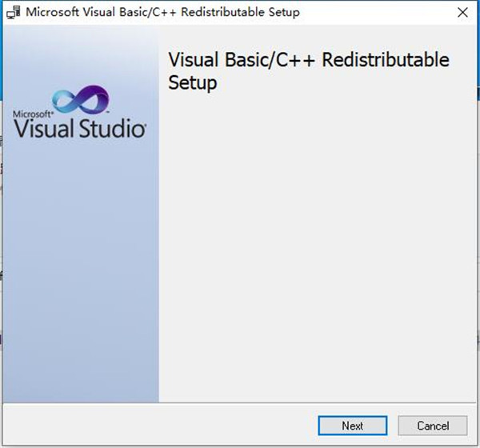The width and height of the screenshot is (480, 448).
Task: Click the "Visual Studio" wordmark text
Action: coord(80,129)
